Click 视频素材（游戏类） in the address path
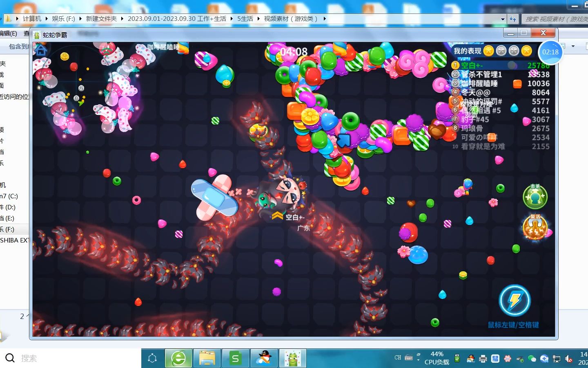588x368 pixels. pos(291,19)
